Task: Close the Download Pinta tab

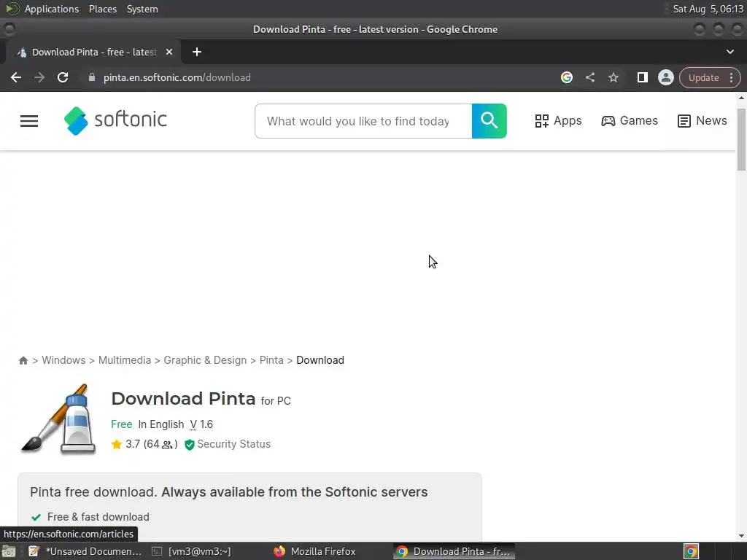Action: pyautogui.click(x=169, y=52)
